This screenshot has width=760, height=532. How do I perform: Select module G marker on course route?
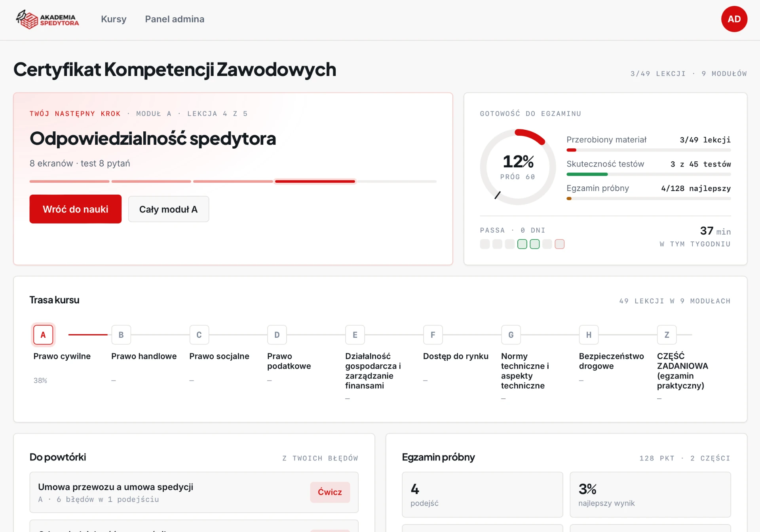pyautogui.click(x=511, y=335)
